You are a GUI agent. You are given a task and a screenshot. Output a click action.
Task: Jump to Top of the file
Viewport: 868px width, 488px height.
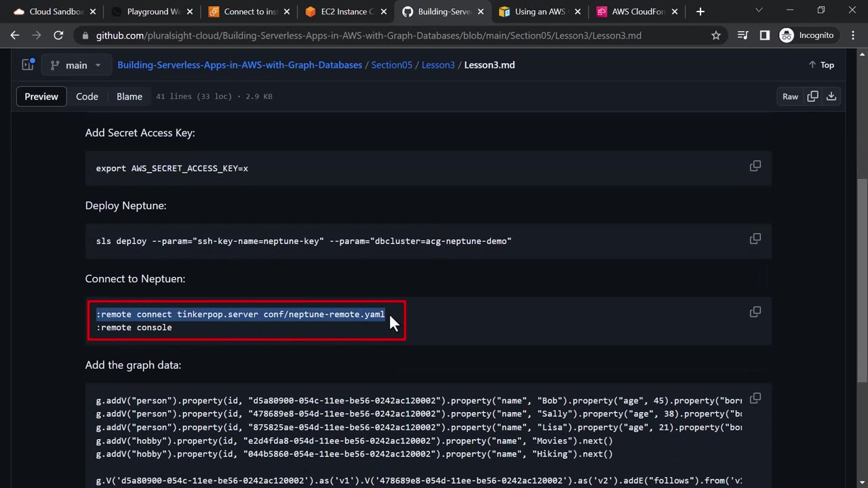(821, 65)
